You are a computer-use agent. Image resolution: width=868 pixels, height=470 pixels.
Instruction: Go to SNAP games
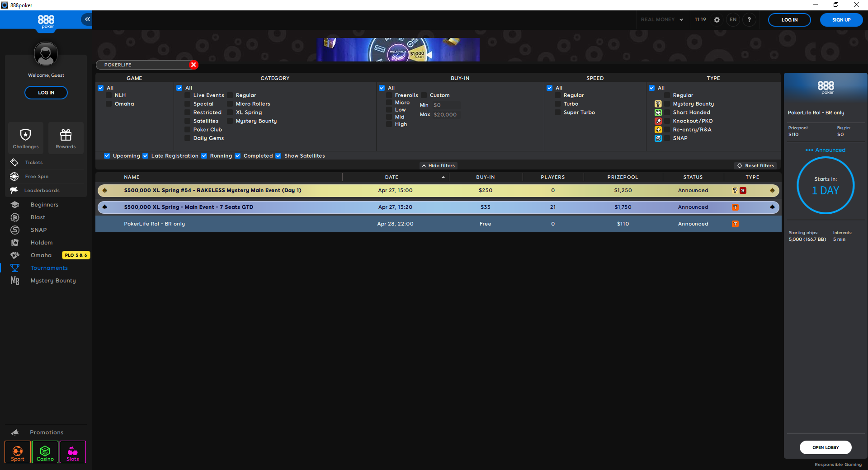pos(38,230)
